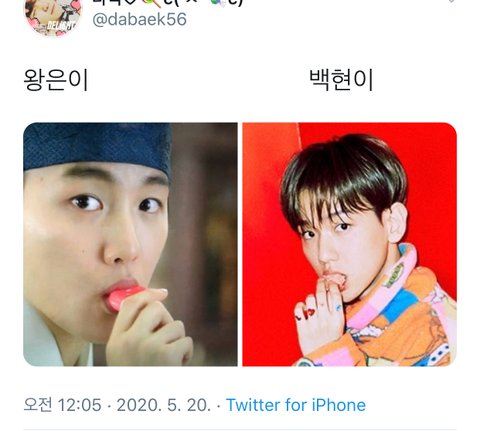Click the 오전 12:05 timestamp
This screenshot has height=431, width=480.
pyautogui.click(x=62, y=405)
